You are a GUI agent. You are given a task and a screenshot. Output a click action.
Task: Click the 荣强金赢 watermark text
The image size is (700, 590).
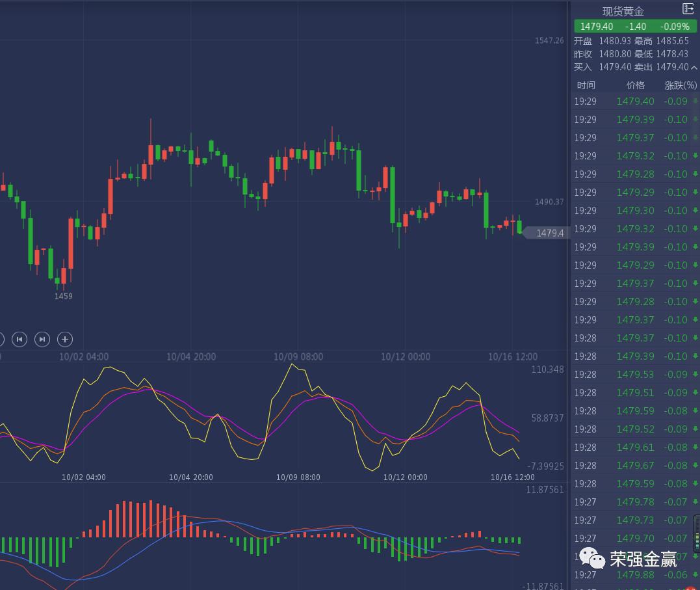coord(642,559)
